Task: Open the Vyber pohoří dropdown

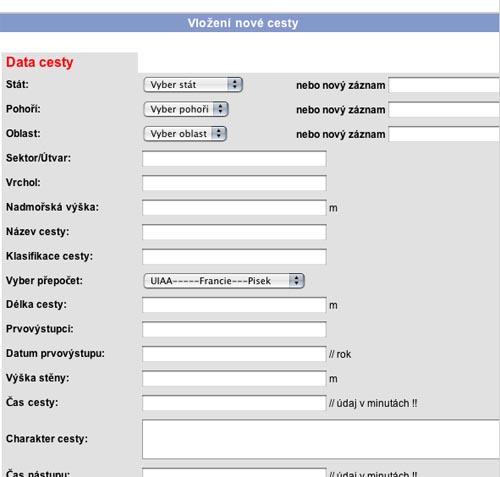Action: 186,109
